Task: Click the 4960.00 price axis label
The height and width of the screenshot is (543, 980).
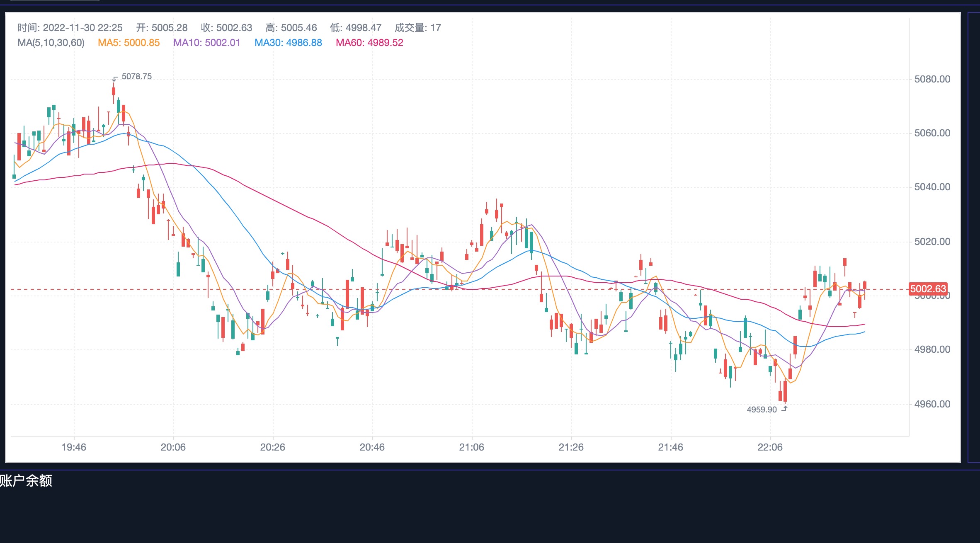Action: 932,404
